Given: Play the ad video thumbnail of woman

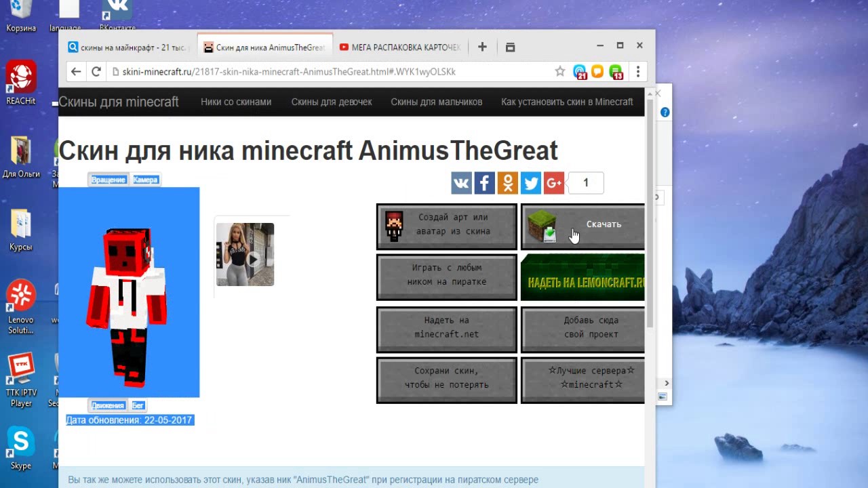Looking at the screenshot, I should point(245,254).
